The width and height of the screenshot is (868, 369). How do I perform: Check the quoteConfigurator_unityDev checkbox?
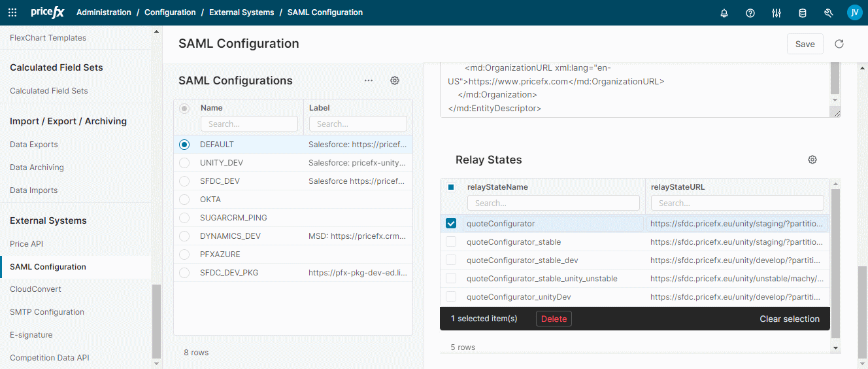[x=451, y=297]
